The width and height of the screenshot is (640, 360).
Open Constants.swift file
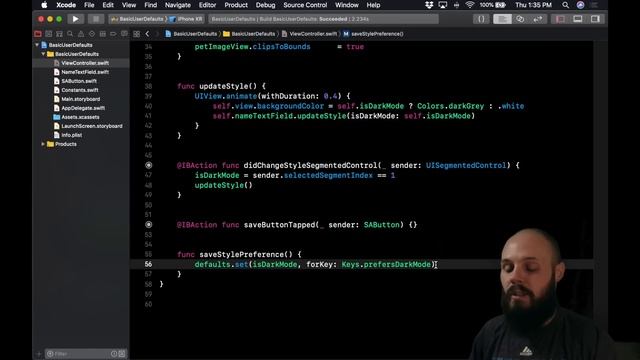click(x=81, y=90)
